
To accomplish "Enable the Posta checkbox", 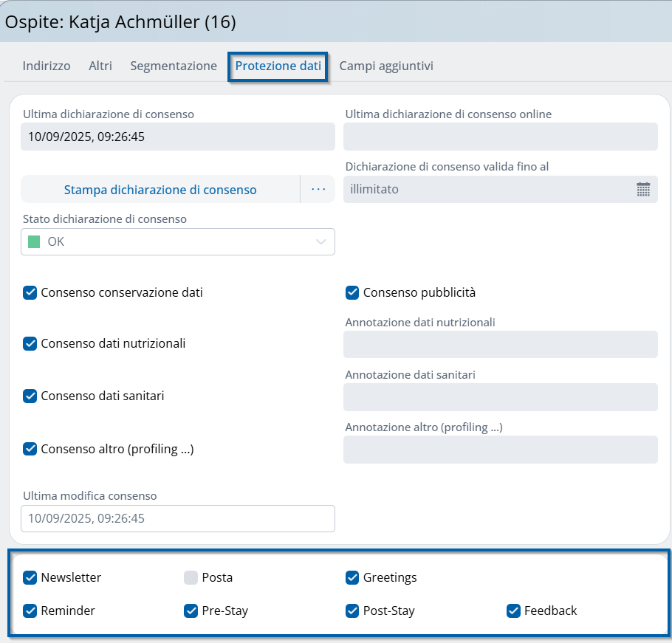I will pos(191,577).
